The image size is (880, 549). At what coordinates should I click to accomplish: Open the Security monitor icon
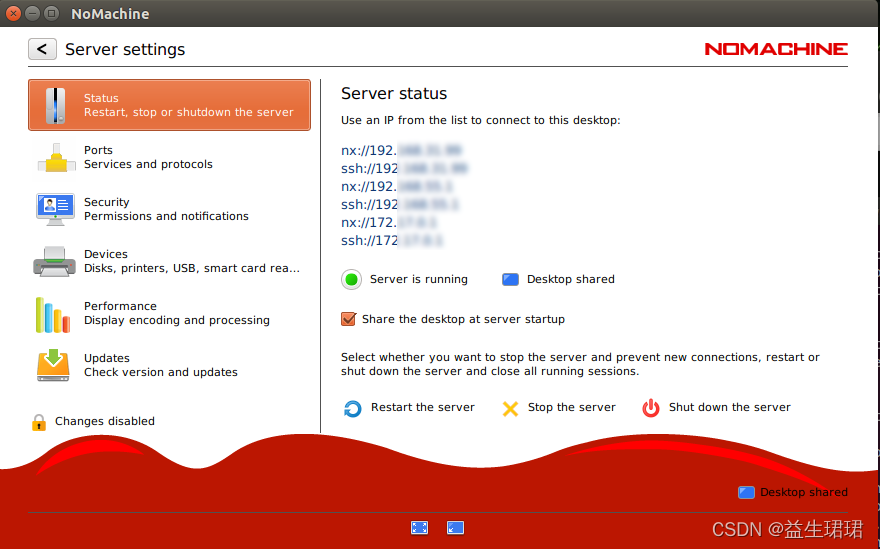55,209
